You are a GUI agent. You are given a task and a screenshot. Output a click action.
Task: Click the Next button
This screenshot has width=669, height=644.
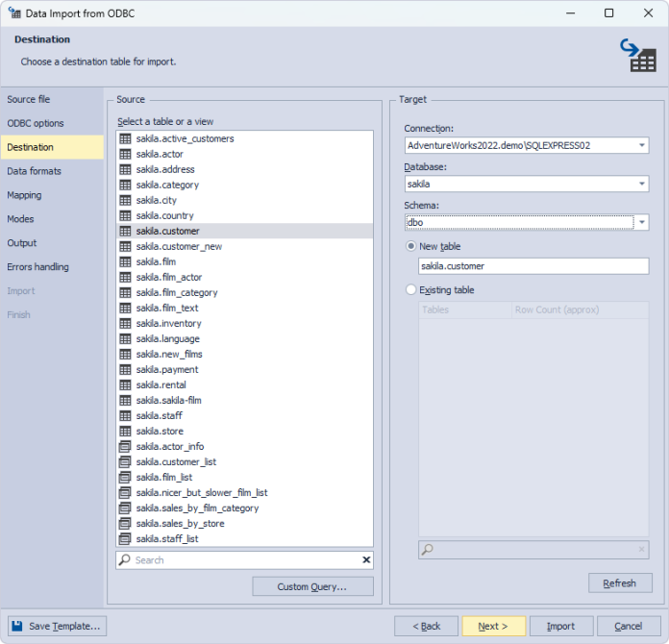coord(493,626)
